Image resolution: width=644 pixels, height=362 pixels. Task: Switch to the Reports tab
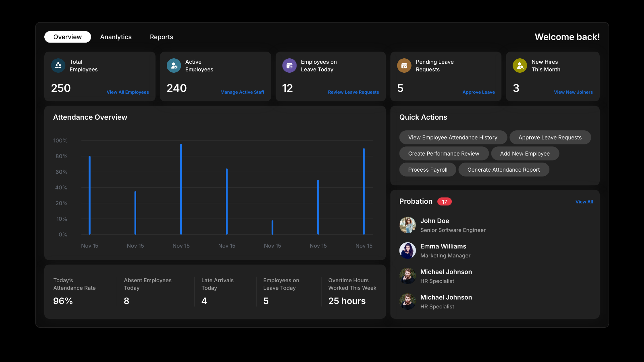161,37
